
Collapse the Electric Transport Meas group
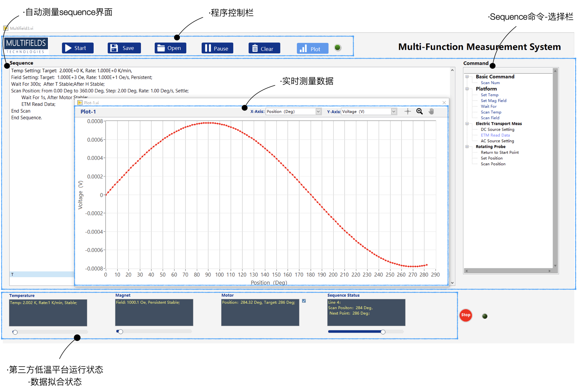click(x=467, y=124)
